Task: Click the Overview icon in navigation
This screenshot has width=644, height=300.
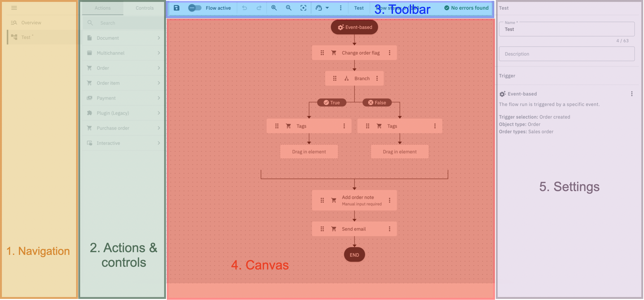Action: point(14,23)
